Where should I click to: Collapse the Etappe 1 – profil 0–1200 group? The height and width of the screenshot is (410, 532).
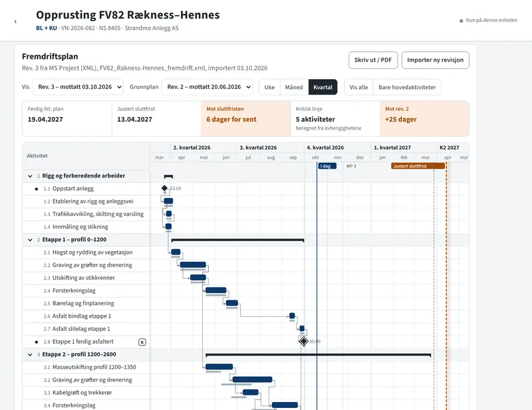click(30, 240)
